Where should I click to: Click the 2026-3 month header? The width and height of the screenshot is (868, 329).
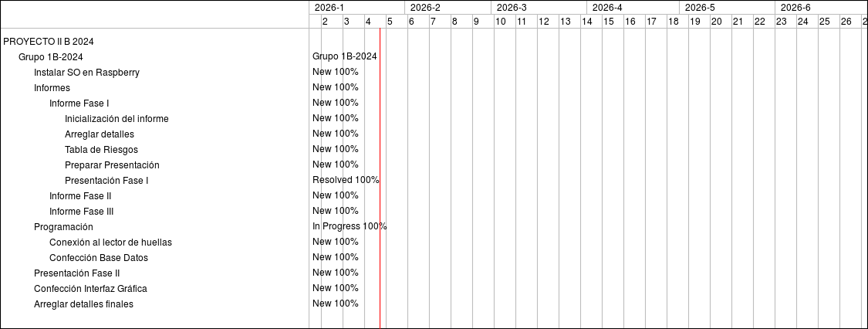pos(512,8)
